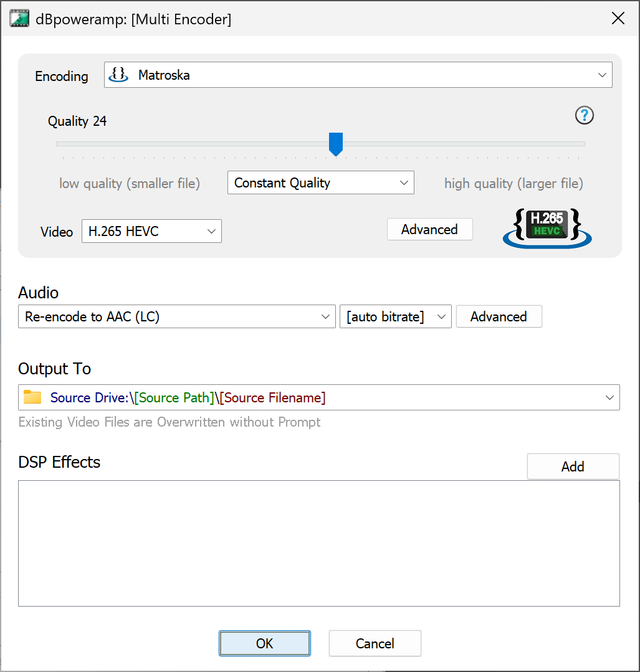The width and height of the screenshot is (640, 672).
Task: Expand the Constant Quality mode dropdown
Action: click(x=403, y=183)
